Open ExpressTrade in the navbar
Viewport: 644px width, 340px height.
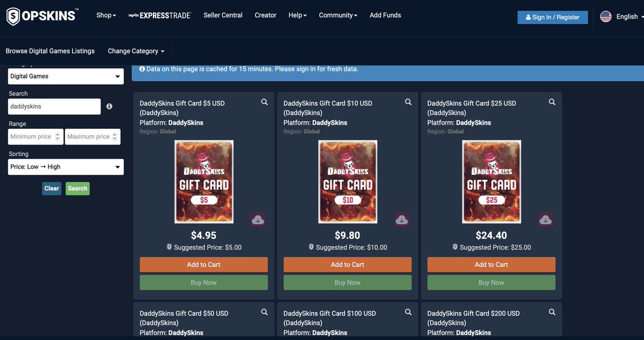[x=160, y=16]
